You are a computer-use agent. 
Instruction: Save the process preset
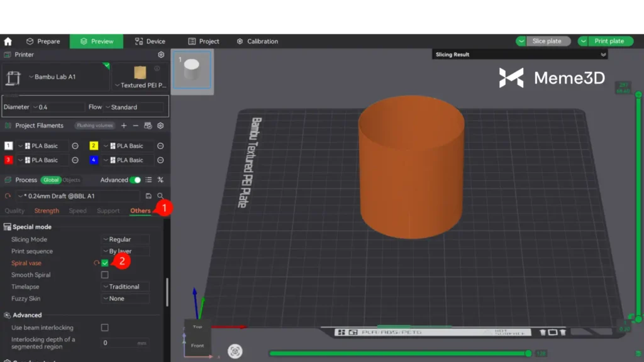pos(148,196)
